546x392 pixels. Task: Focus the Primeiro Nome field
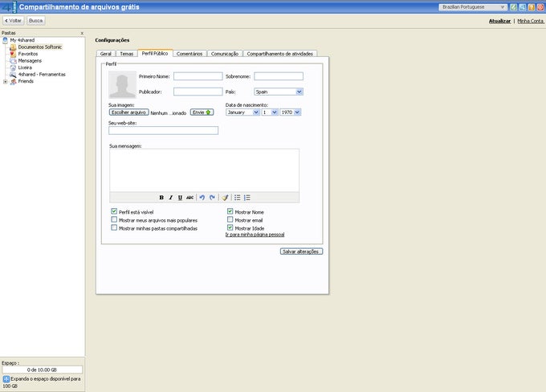pos(198,76)
